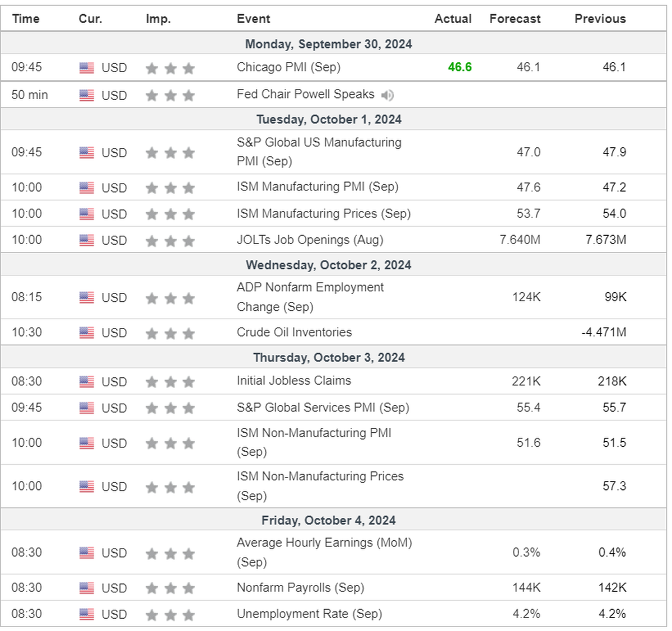The height and width of the screenshot is (631, 672).
Task: Click the US flag in the Initial Jobless Claims row
Action: pyautogui.click(x=87, y=382)
